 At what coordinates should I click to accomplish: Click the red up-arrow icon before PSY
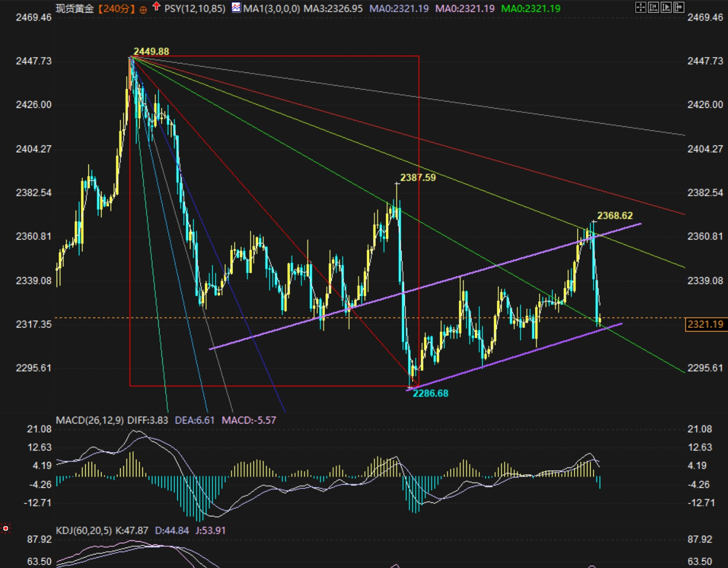[156, 6]
